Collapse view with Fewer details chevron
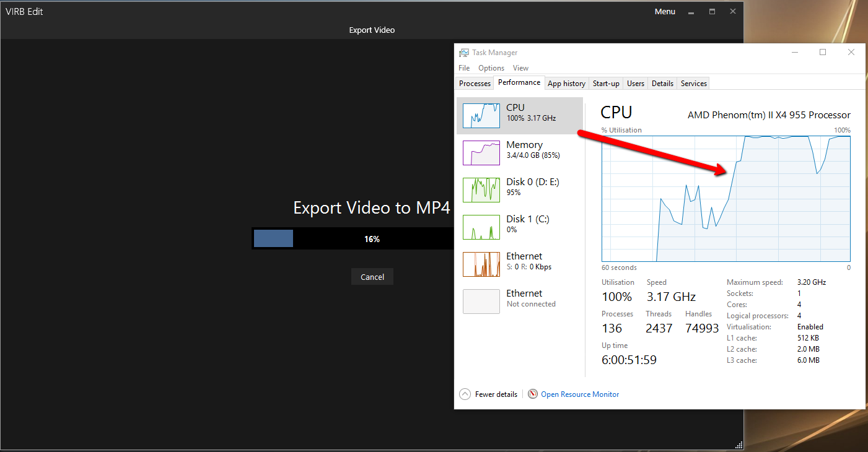 (465, 394)
